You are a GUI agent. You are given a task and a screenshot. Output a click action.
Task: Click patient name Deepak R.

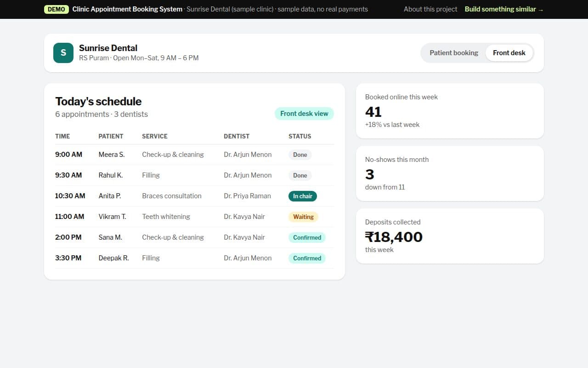click(113, 258)
